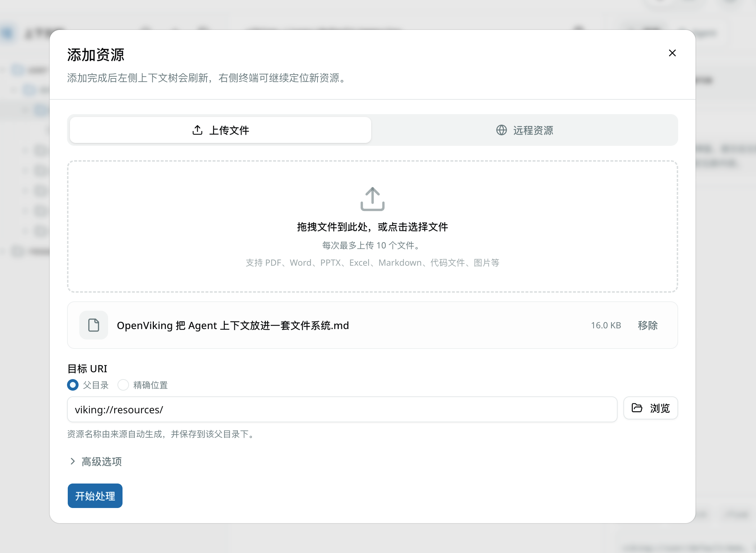Click the globe icon in 远程资源 tab
Viewport: 756px width, 553px height.
(x=502, y=130)
